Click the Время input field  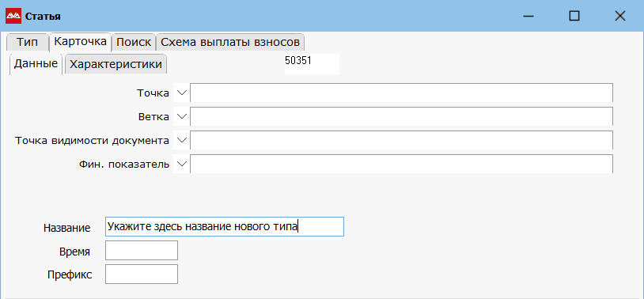coord(142,251)
